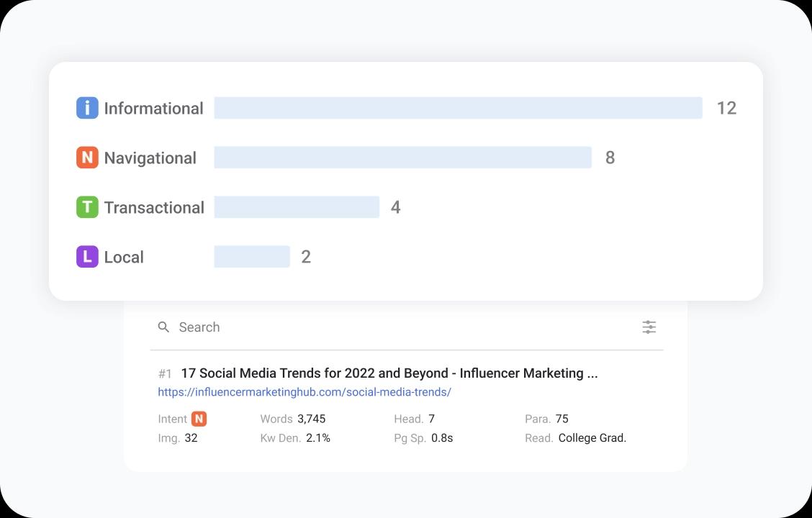Viewport: 812px width, 518px height.
Task: Click the Navigational bar in the chart
Action: [x=402, y=158]
